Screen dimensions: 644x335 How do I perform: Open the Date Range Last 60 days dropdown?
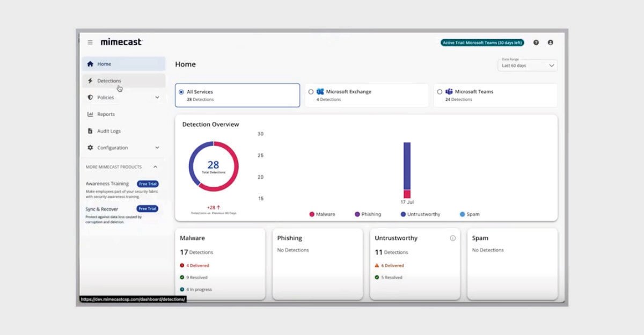pyautogui.click(x=528, y=65)
